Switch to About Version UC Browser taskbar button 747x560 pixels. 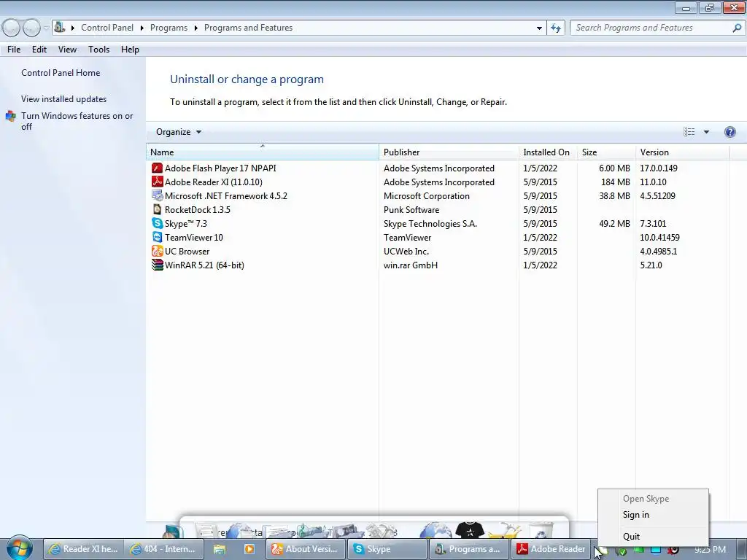click(306, 549)
